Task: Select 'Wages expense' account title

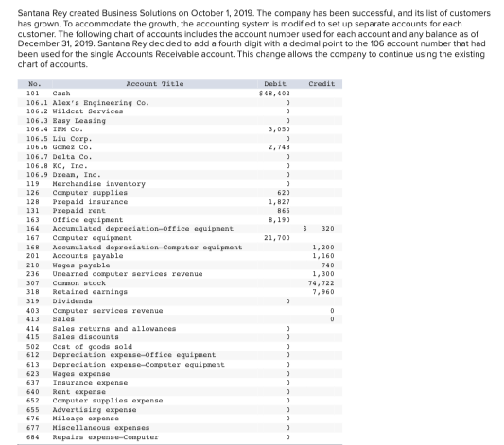Action: [x=81, y=374]
